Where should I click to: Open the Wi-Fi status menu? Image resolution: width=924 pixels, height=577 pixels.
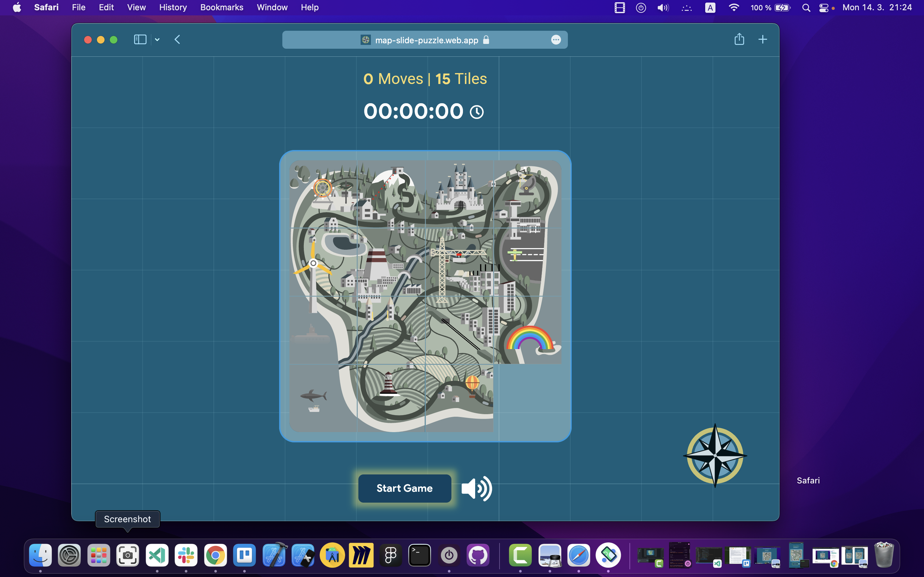(733, 8)
